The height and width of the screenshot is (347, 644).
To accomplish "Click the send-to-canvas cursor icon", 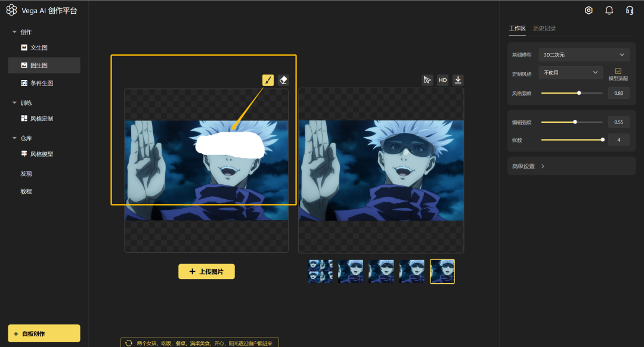I will [427, 80].
